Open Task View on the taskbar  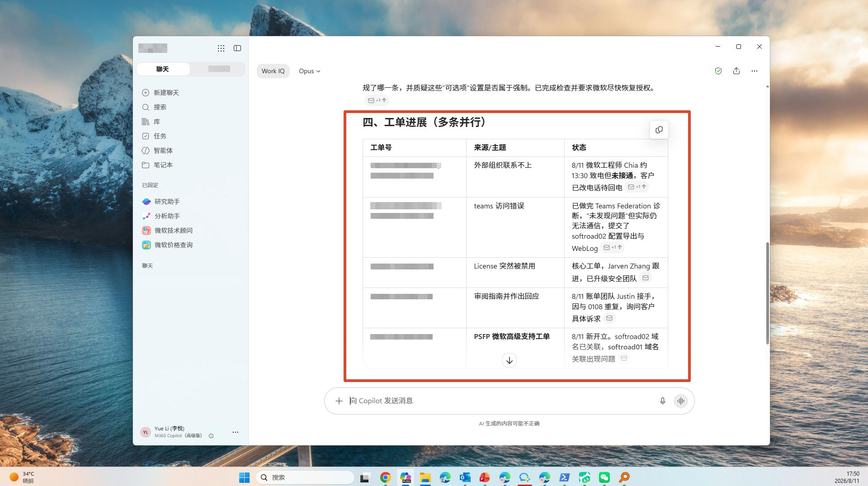(365, 477)
